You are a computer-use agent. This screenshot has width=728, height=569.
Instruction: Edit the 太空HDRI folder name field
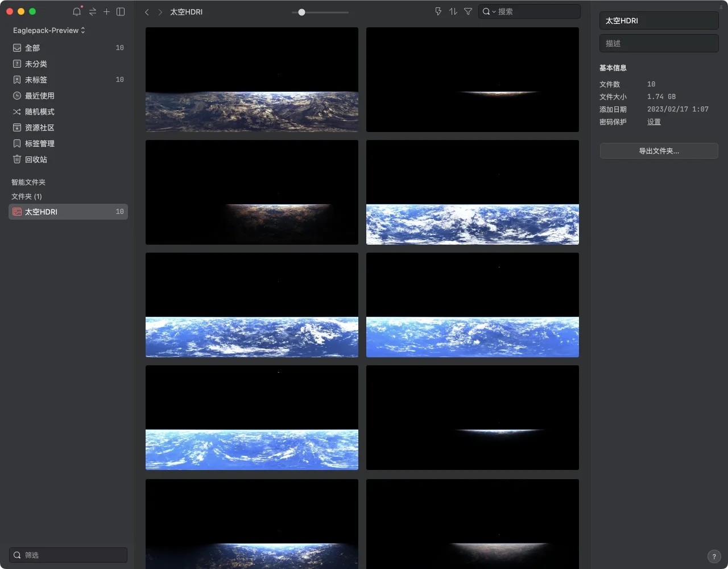(x=659, y=20)
